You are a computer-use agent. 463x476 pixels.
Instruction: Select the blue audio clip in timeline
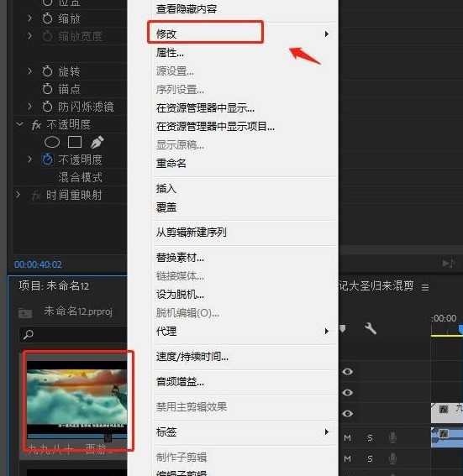[447, 437]
